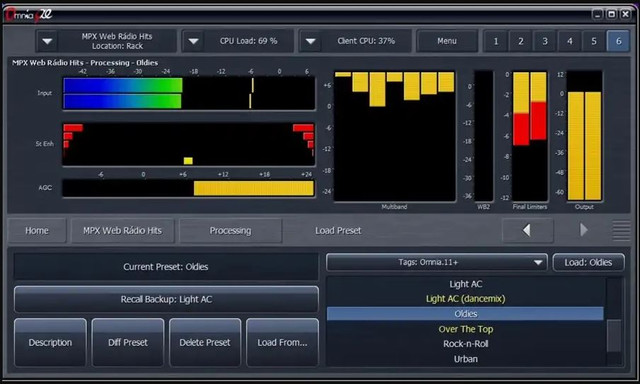Viewport: 640px width, 384px height.
Task: Click the Delete Preset button
Action: click(205, 342)
